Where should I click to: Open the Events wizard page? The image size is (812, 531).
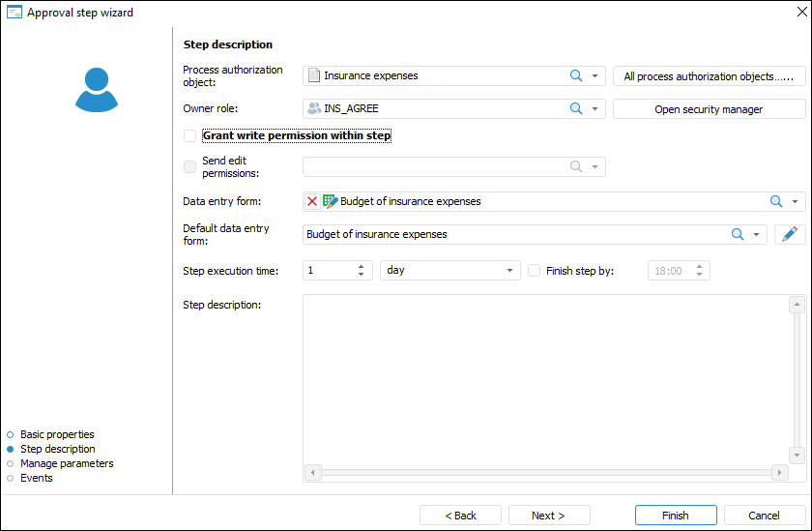tap(37, 478)
